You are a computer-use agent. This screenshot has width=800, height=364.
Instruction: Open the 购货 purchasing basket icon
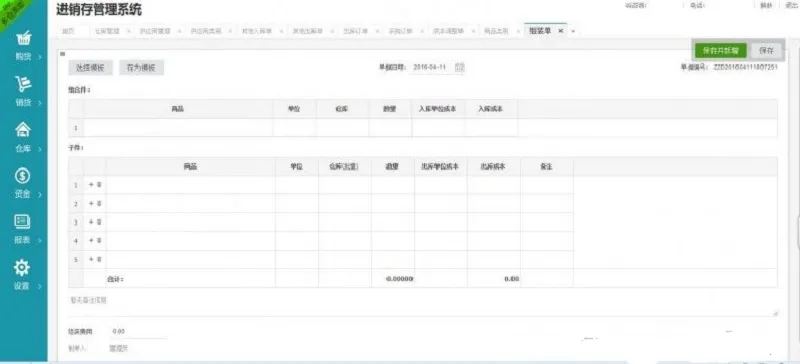pyautogui.click(x=23, y=38)
